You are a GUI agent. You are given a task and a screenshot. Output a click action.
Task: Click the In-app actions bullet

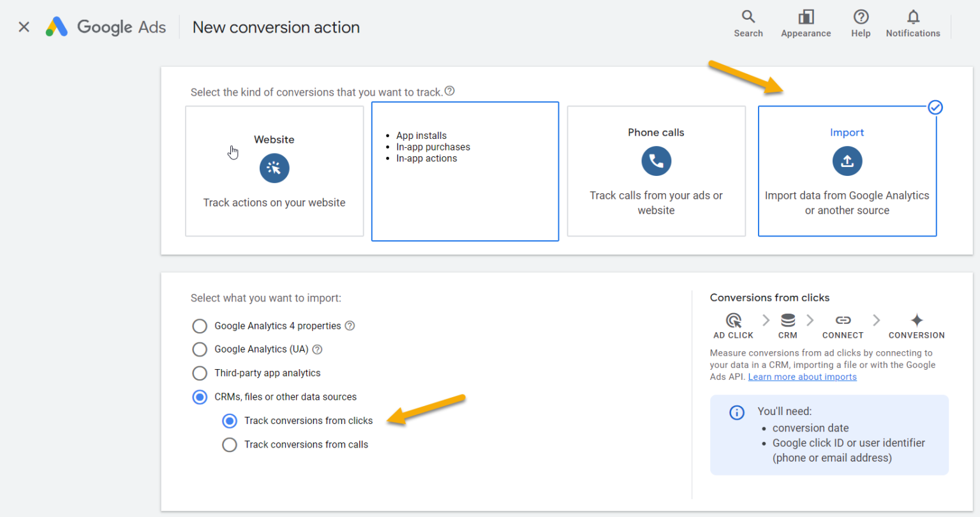426,159
